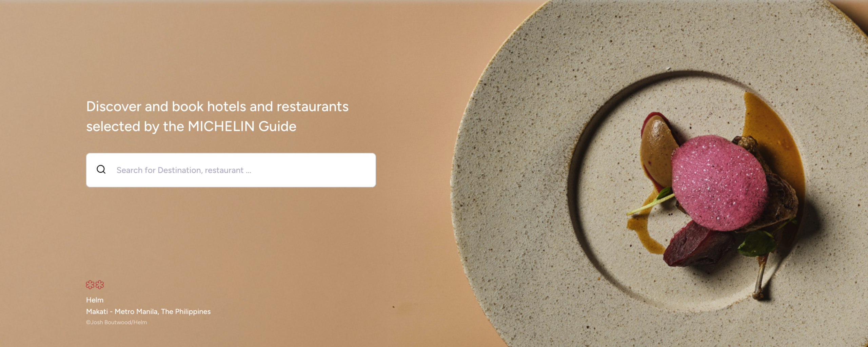Click the ©Josh Boutwood/Helm photo credit
Viewport: 868px width, 347px height.
[116, 322]
